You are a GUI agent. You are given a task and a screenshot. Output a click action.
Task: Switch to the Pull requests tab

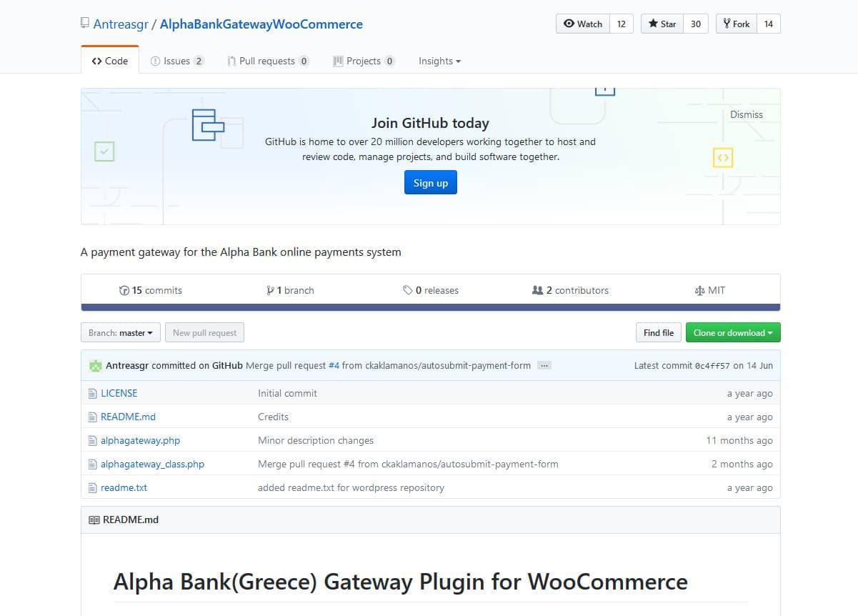[x=268, y=61]
